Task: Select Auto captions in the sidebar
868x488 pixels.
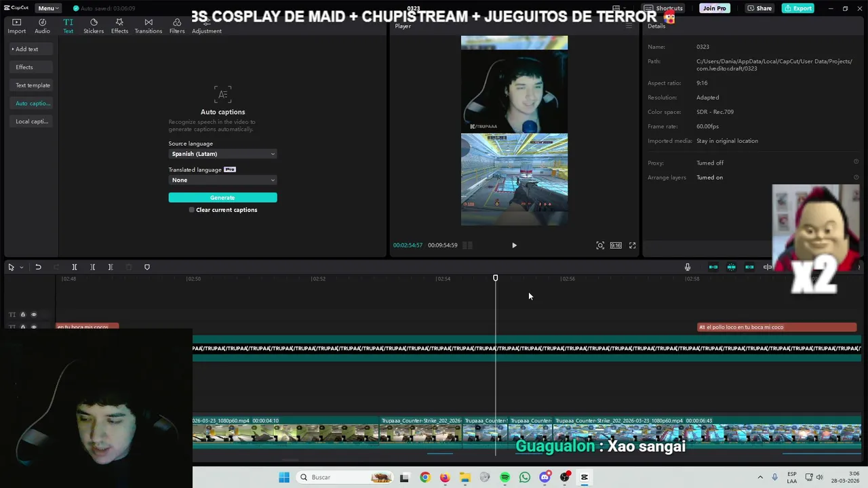Action: click(31, 104)
